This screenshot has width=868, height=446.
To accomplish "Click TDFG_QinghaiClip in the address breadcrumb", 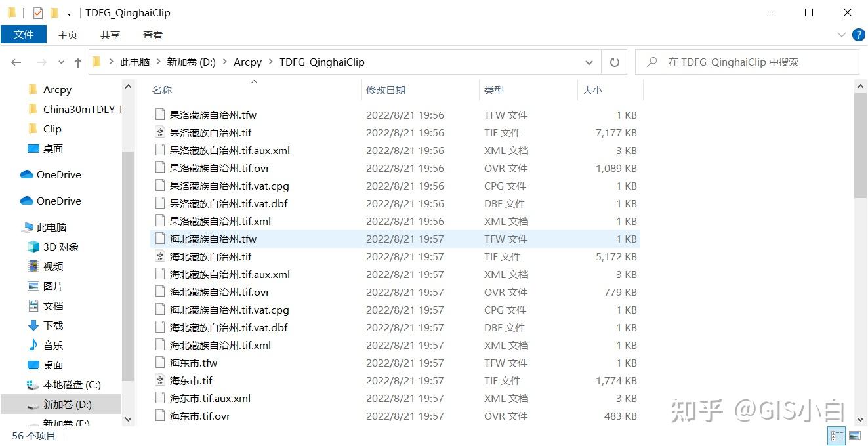I will pyautogui.click(x=321, y=62).
